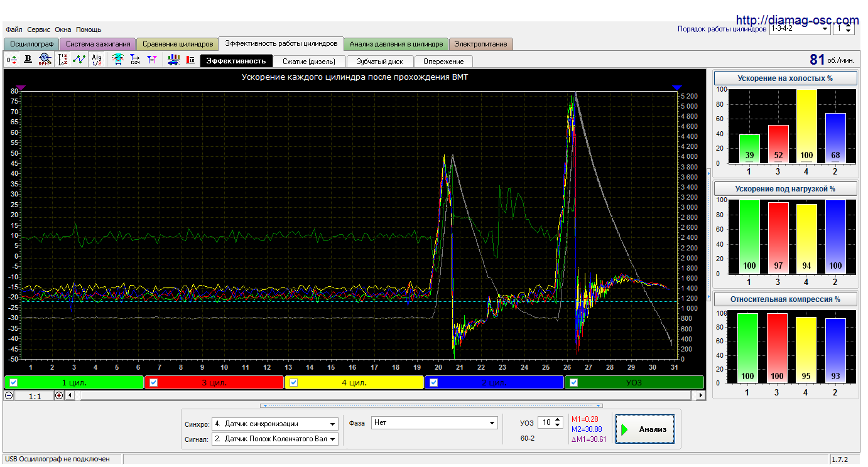Click the cyan waveform width icon
This screenshot has height=467, width=868.
tap(117, 59)
